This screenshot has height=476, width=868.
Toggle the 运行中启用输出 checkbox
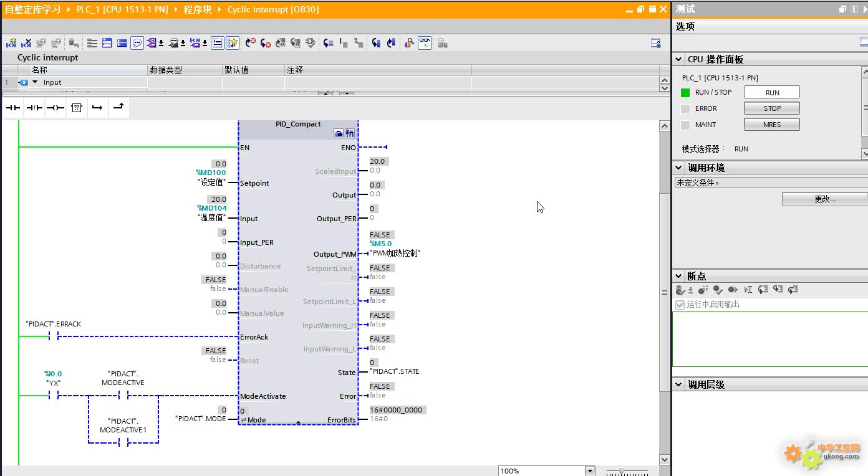tap(680, 305)
